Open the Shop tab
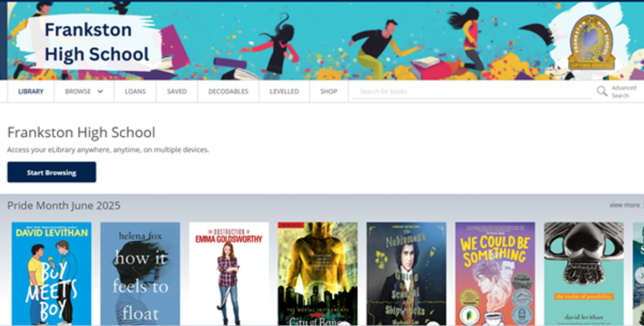The image size is (644, 326). tap(328, 92)
